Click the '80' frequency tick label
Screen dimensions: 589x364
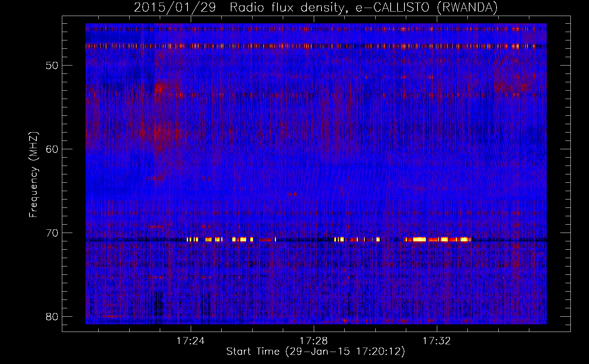click(52, 317)
